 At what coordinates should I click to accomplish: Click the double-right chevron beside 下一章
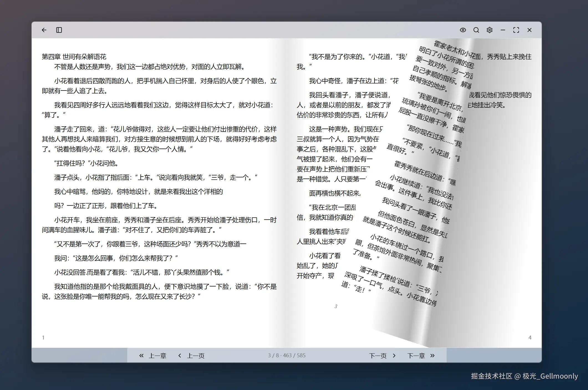tap(432, 356)
